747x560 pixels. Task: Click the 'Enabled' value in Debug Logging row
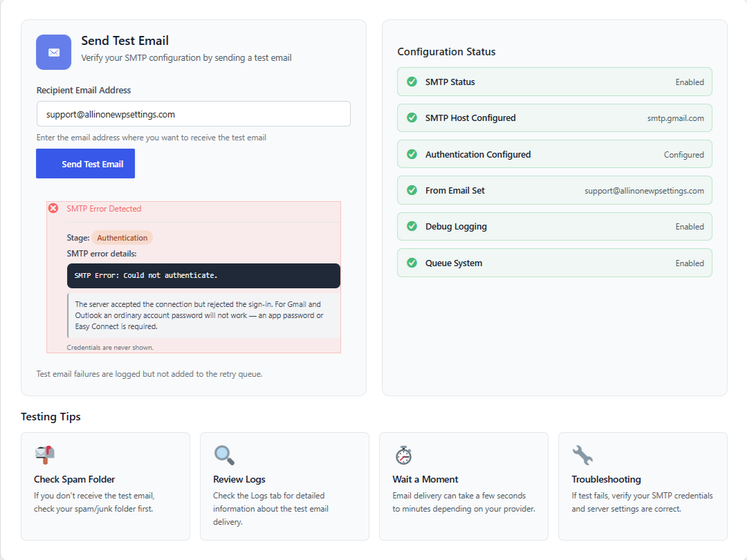tap(690, 227)
